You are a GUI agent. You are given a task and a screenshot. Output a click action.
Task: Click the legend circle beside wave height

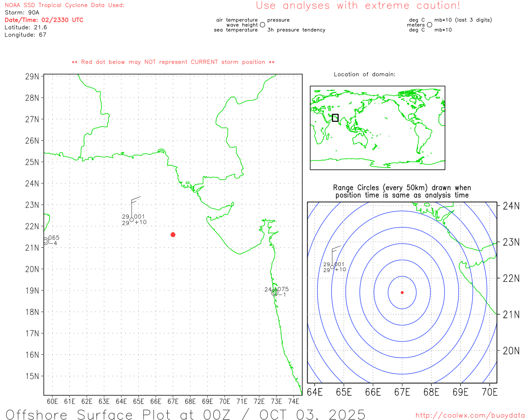click(x=262, y=25)
